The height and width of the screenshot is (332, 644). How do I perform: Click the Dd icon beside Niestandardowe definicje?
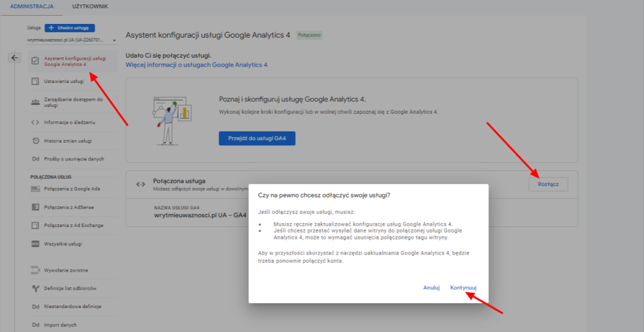pyautogui.click(x=35, y=306)
